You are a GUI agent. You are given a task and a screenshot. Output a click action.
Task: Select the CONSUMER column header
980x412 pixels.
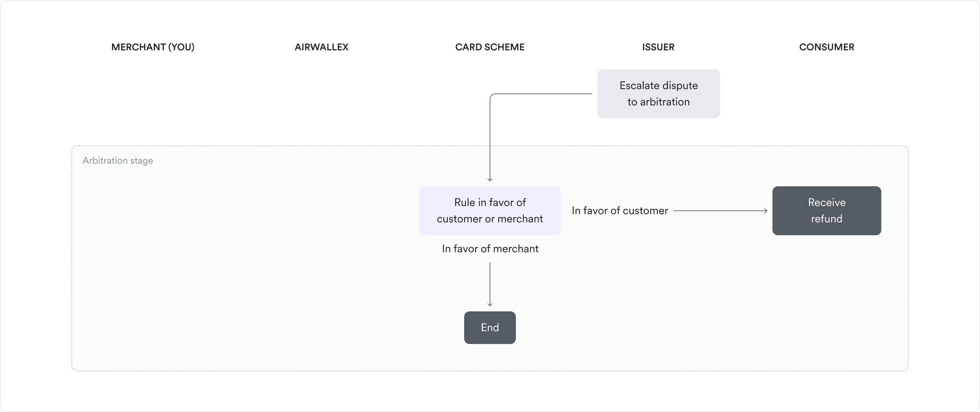[x=826, y=47]
